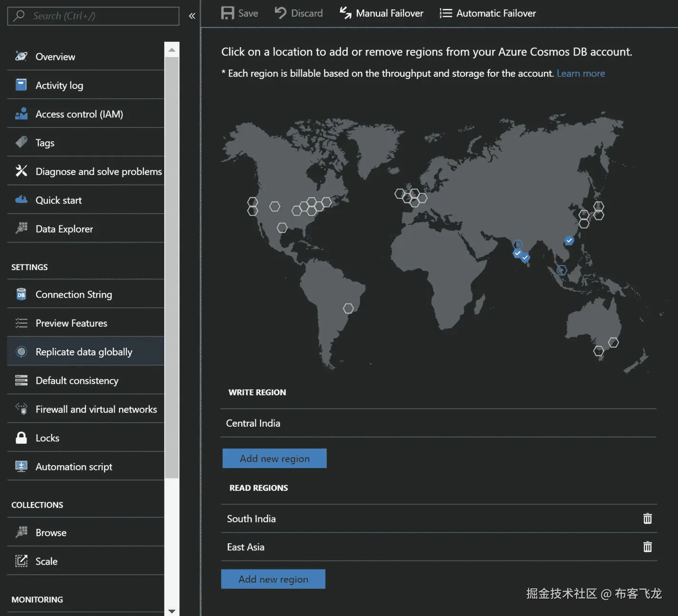Click the Save disk icon in the toolbar

click(x=227, y=13)
